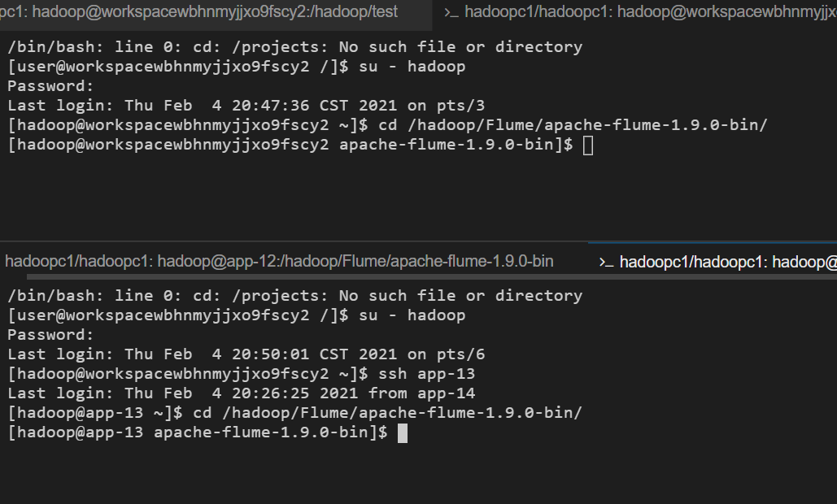837x504 pixels.
Task: Click 'Last login ... pts/3' line in upper terminal
Action: [246, 106]
